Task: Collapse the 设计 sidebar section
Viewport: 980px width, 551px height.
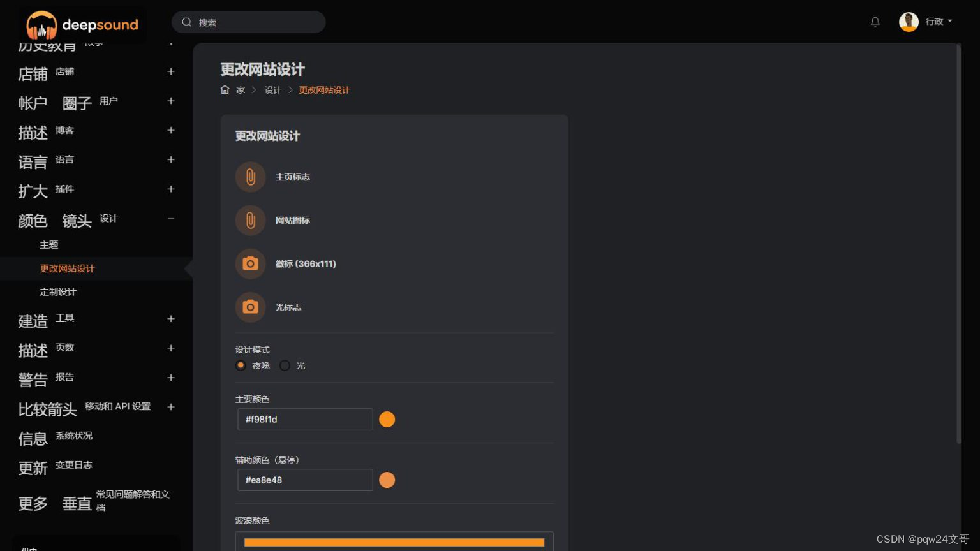Action: 171,219
